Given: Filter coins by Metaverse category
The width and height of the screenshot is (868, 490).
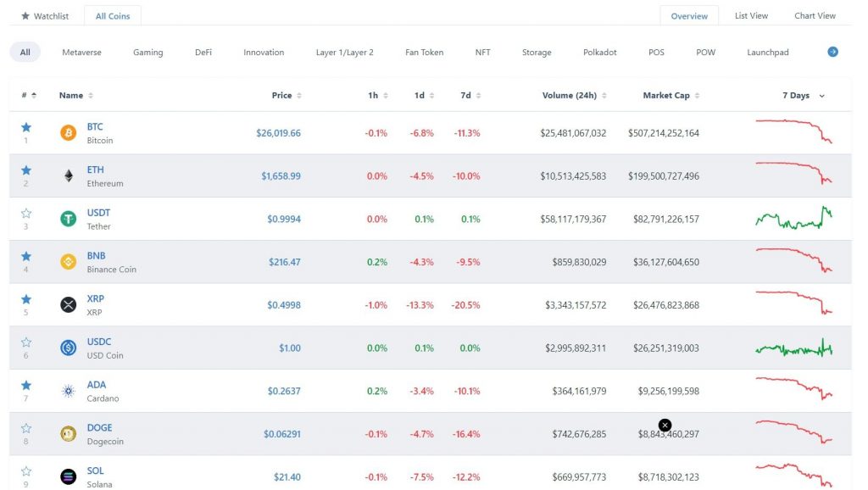Looking at the screenshot, I should pyautogui.click(x=81, y=52).
